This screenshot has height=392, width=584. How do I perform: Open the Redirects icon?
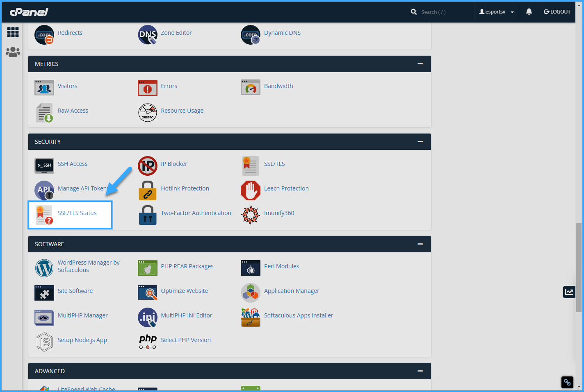pos(44,35)
